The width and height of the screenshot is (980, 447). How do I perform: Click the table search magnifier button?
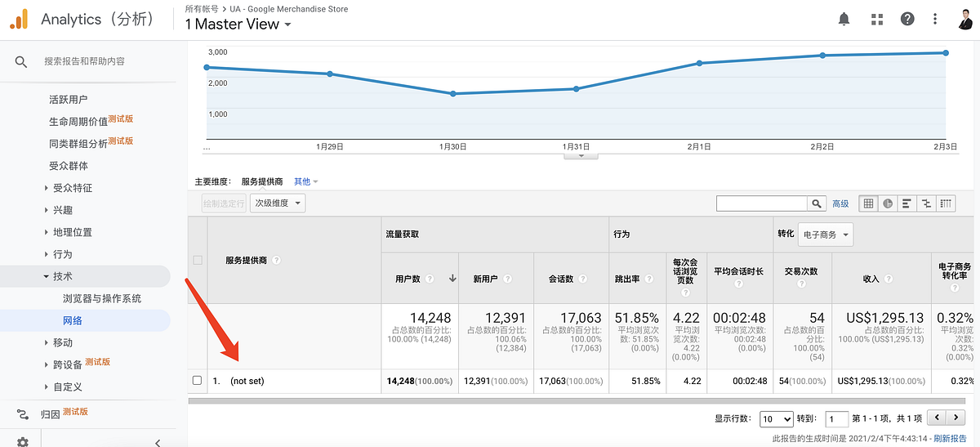(817, 203)
